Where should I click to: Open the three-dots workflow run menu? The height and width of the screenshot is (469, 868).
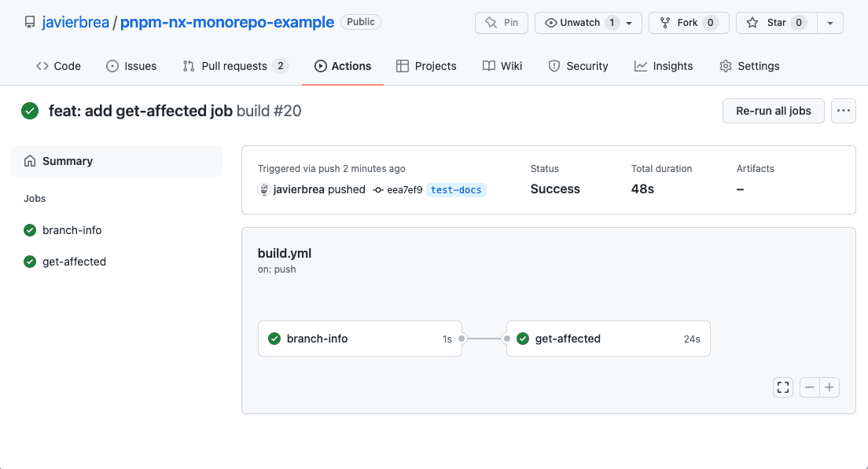(x=844, y=111)
